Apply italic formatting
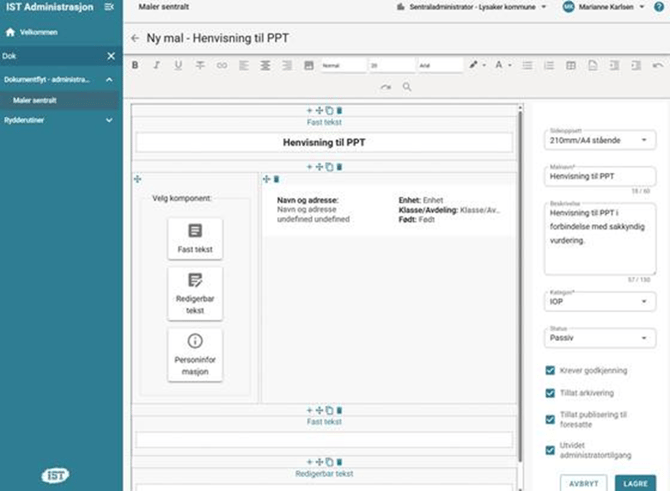The width and height of the screenshot is (670, 491). [x=155, y=65]
